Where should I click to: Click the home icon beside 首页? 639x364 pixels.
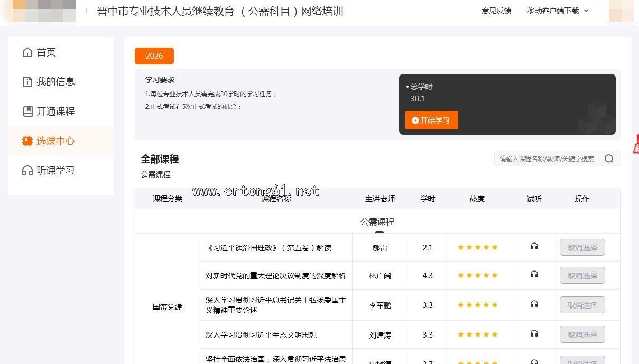(27, 52)
